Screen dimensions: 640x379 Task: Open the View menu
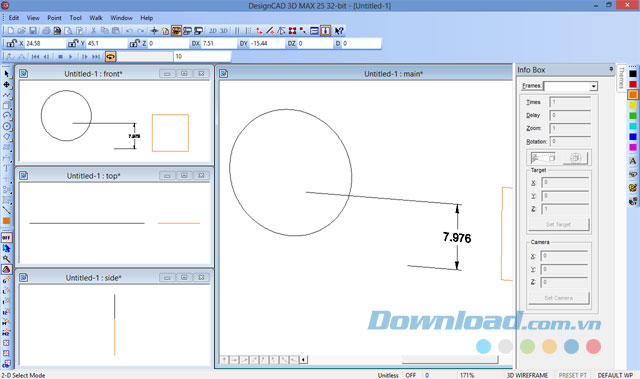33,18
